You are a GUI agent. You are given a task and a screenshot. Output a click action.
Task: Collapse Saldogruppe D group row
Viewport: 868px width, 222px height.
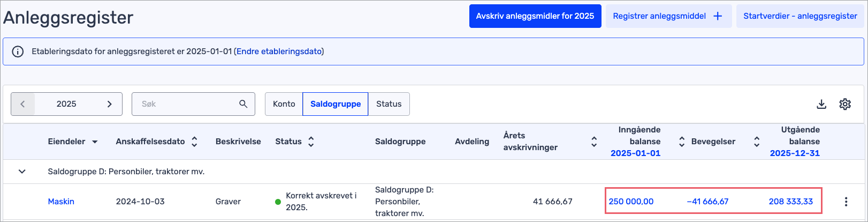pyautogui.click(x=22, y=172)
